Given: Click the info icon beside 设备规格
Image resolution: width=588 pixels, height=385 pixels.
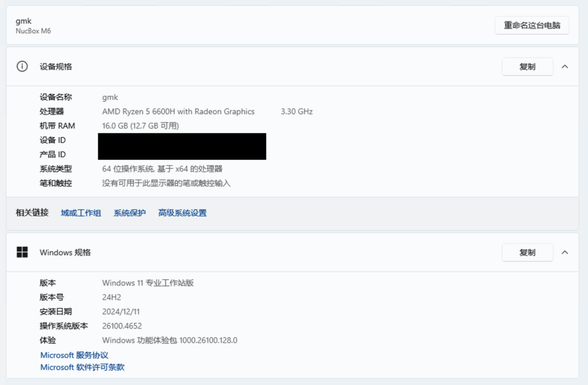Looking at the screenshot, I should coord(22,67).
